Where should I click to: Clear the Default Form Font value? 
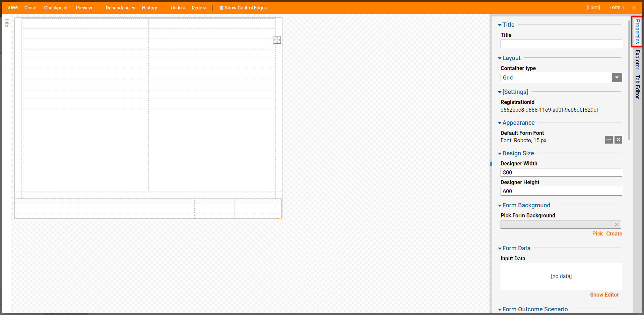[619, 140]
